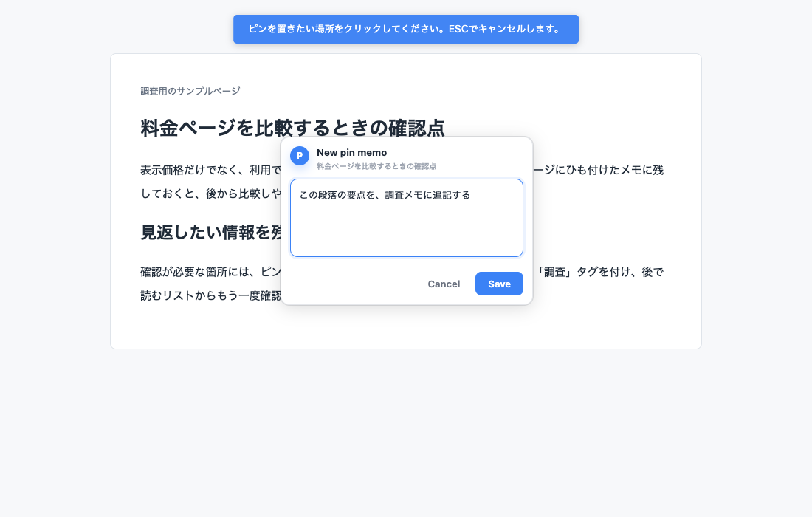Screen dimensions: 812x517
Task: Cancel the new pin memo
Action: 444,284
